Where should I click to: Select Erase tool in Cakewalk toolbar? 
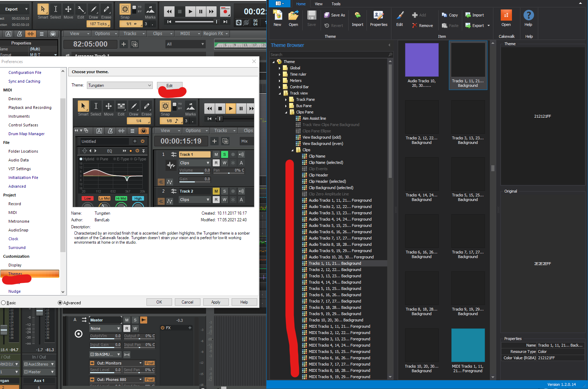106,11
